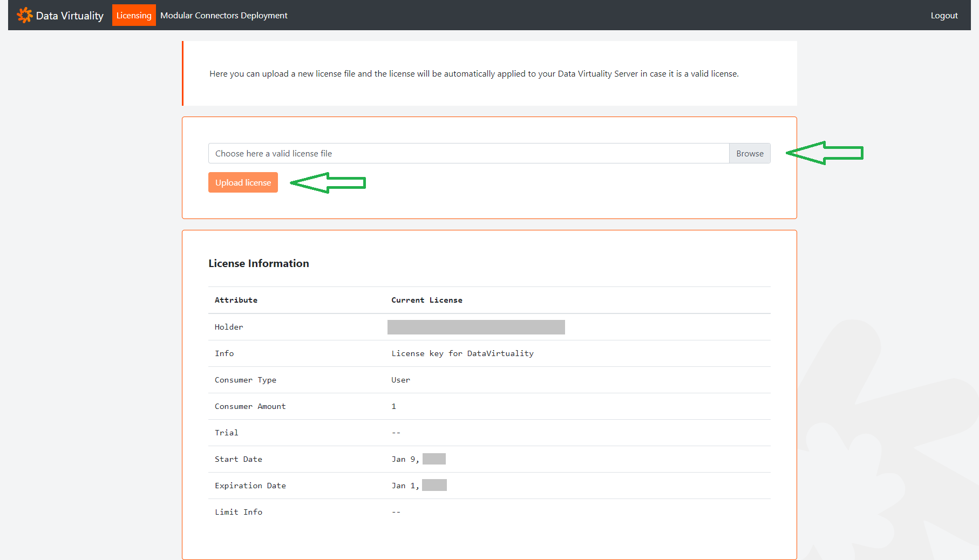This screenshot has width=979, height=560.
Task: Click the Consumer Amount value '1'
Action: click(x=393, y=406)
